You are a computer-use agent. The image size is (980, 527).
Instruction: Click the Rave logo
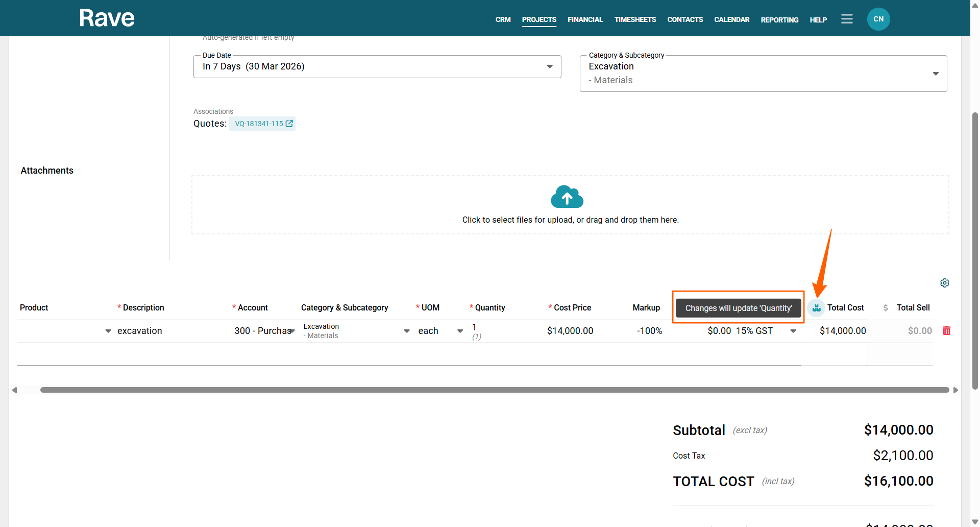(107, 18)
